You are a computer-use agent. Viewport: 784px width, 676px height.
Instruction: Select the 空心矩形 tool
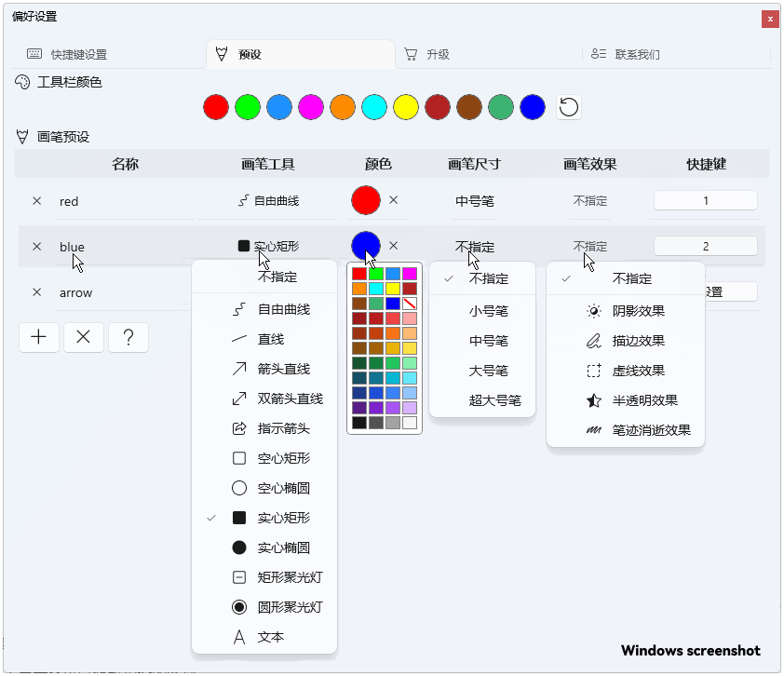[x=264, y=458]
